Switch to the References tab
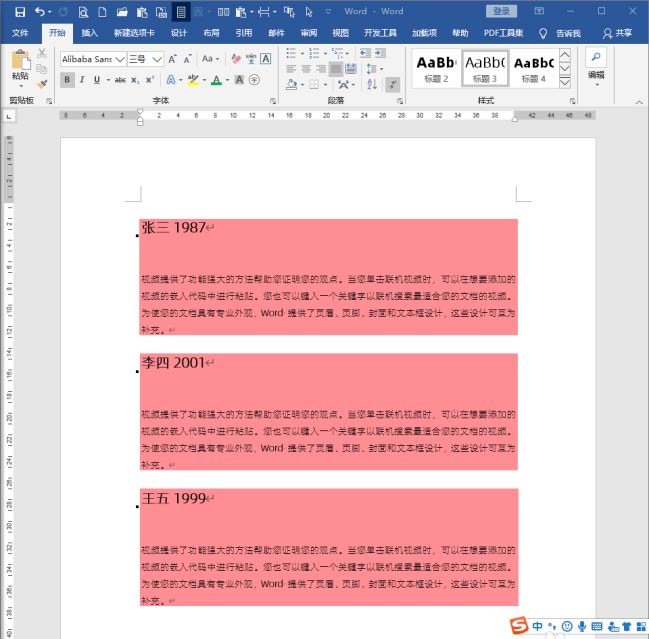The height and width of the screenshot is (639, 649). coord(244,33)
